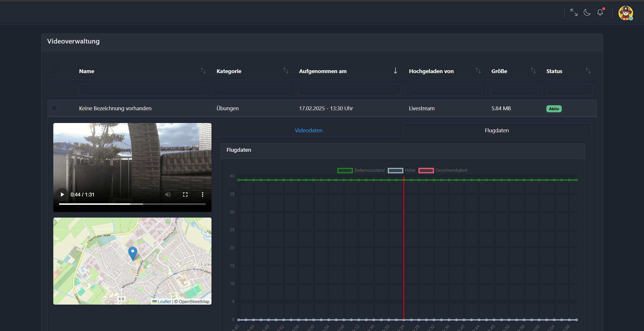644x331 pixels.
Task: Enter video fullscreen mode
Action: (x=185, y=194)
